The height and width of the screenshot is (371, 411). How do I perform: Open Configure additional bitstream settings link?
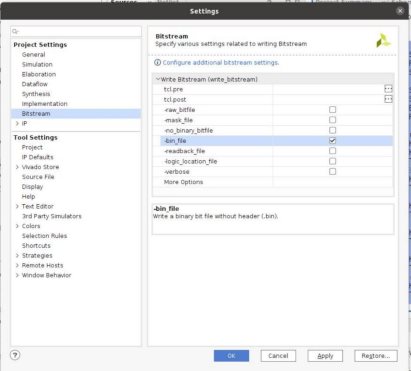[x=221, y=62]
